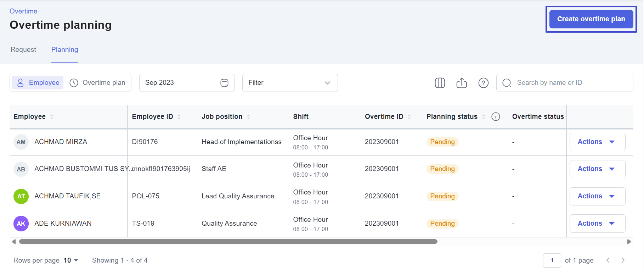Image resolution: width=644 pixels, height=269 pixels.
Task: Click the export share icon
Action: point(461,83)
